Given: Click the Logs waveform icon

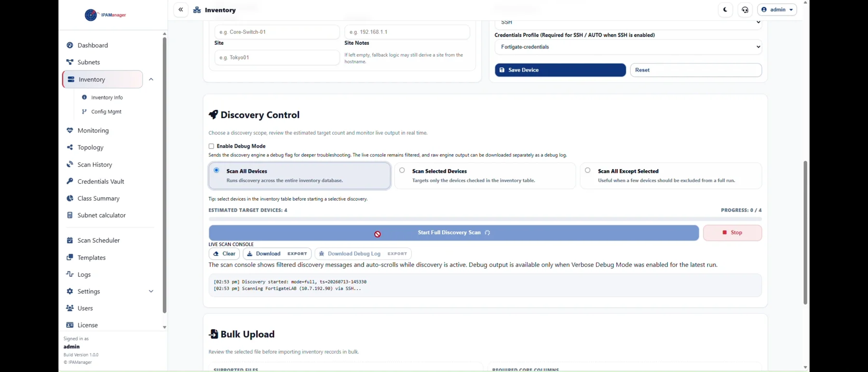Looking at the screenshot, I should [x=70, y=274].
